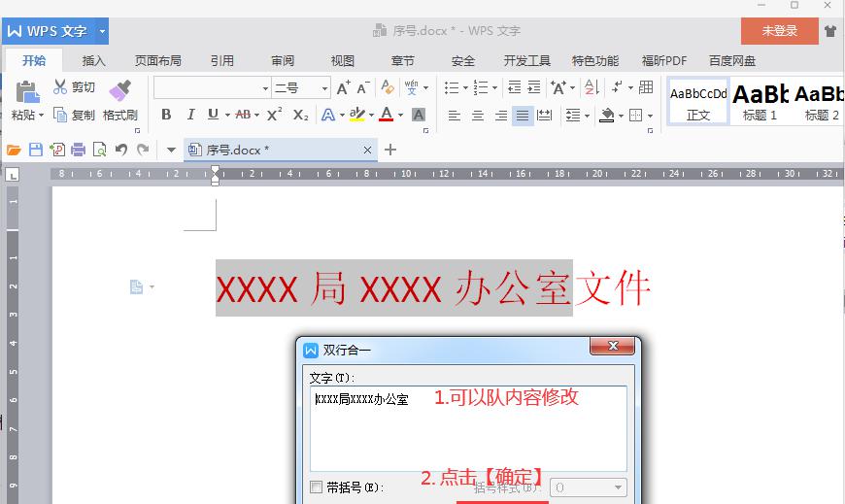Select justify alignment
This screenshot has height=504, width=845.
click(523, 116)
